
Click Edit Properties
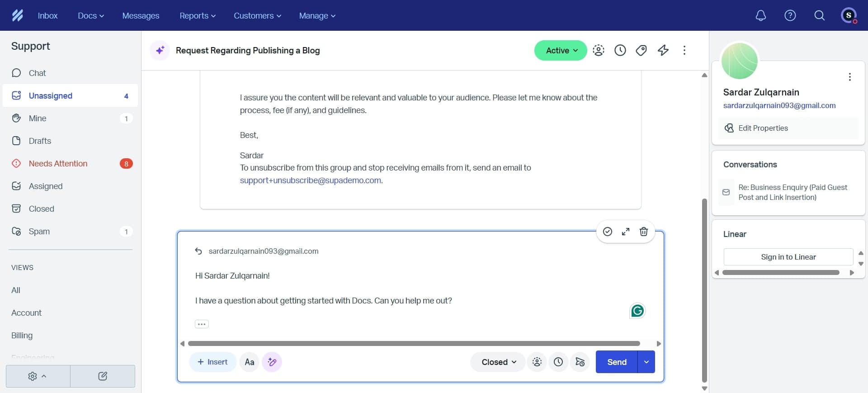point(788,128)
